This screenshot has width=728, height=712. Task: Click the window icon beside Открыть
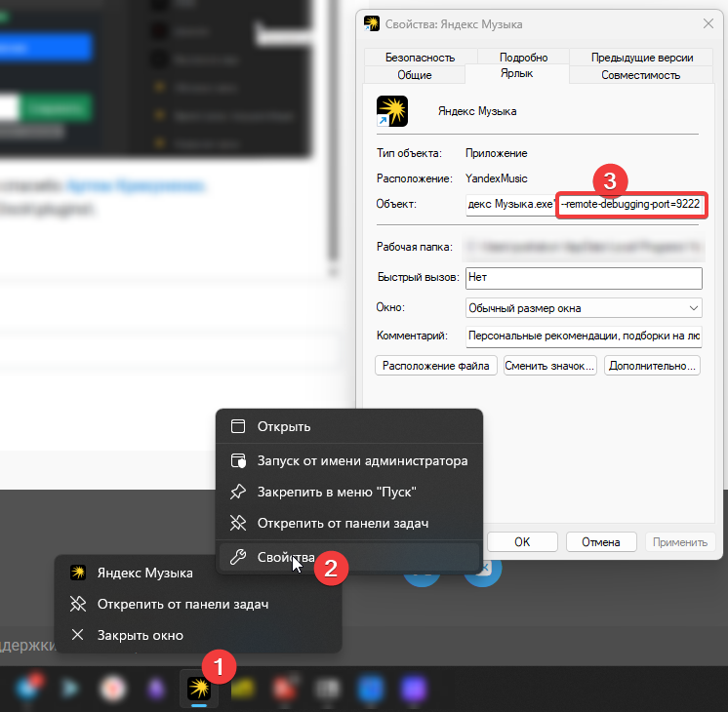pos(237,426)
